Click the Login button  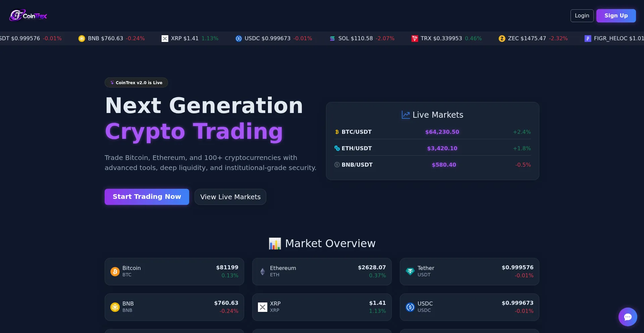[x=582, y=16]
